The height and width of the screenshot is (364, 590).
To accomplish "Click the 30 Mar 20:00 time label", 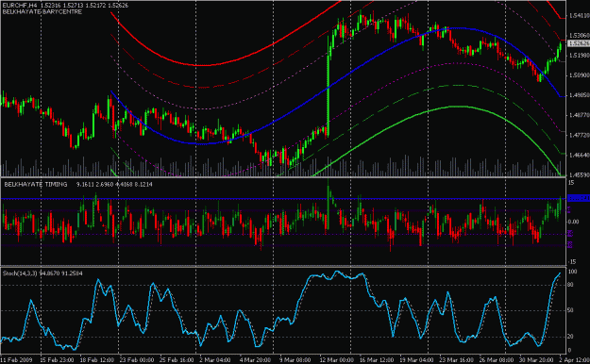I will (536, 360).
